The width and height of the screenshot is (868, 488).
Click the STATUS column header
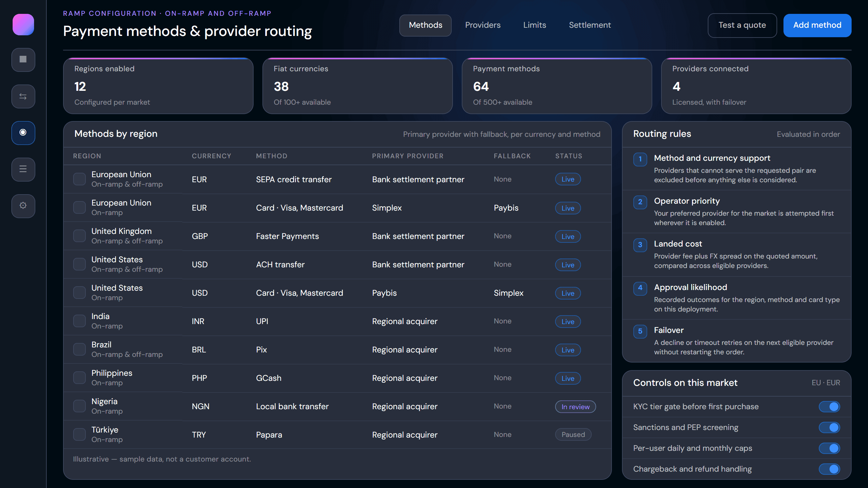(x=568, y=156)
